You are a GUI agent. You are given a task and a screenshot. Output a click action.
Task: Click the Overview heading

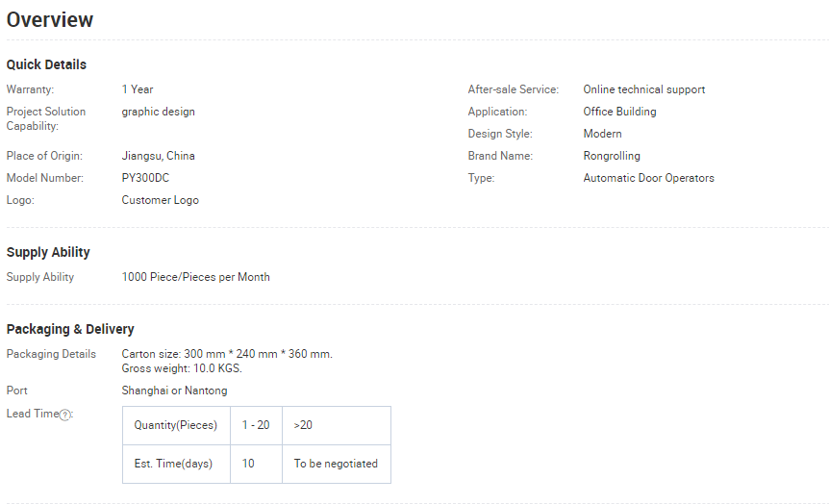(50, 19)
